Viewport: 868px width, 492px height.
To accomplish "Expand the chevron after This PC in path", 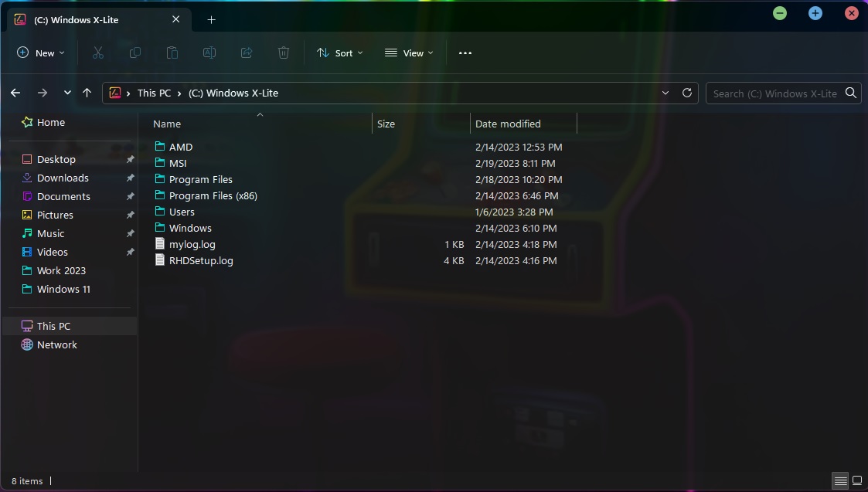I will coord(179,93).
